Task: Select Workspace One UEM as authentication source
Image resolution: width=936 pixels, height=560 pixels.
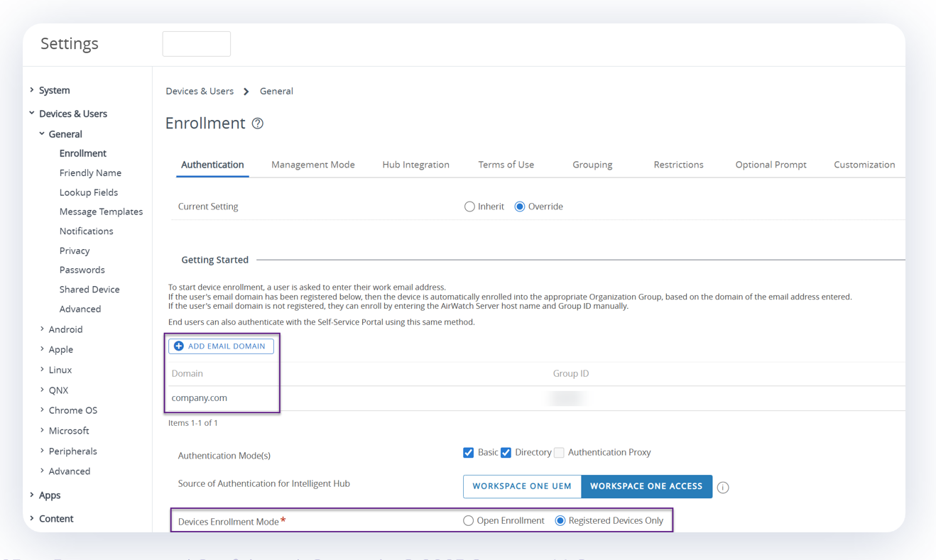Action: pyautogui.click(x=522, y=486)
